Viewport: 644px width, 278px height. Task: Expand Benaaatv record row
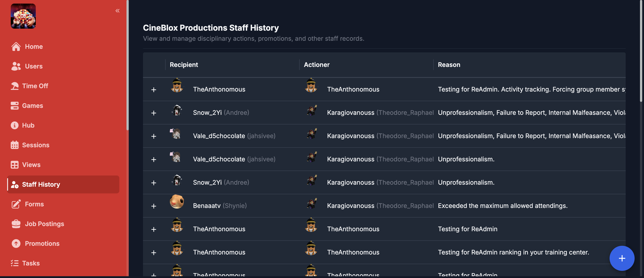tap(154, 206)
